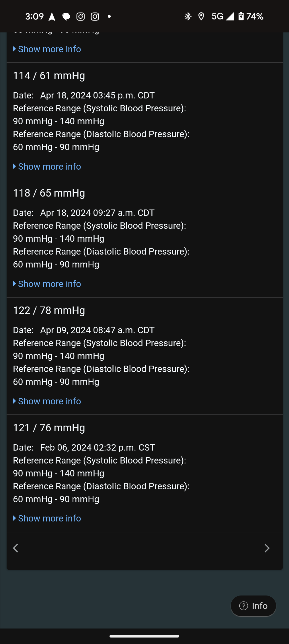This screenshot has width=289, height=644.
Task: Tap the Bluetooth status bar icon
Action: [188, 17]
